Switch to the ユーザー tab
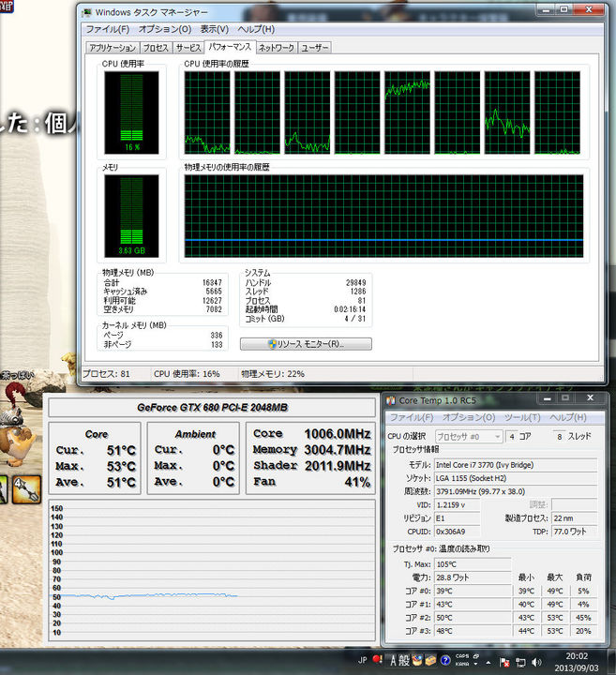The image size is (616, 675). click(314, 48)
